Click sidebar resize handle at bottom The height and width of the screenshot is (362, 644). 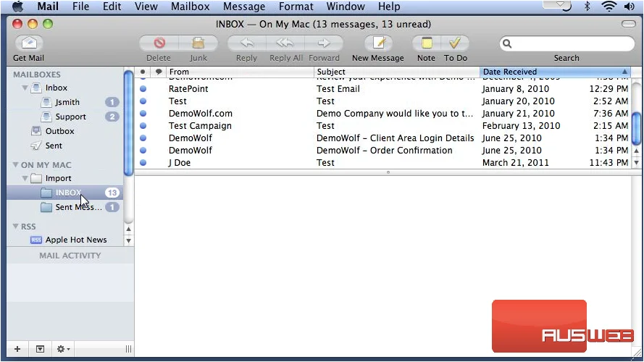point(128,349)
